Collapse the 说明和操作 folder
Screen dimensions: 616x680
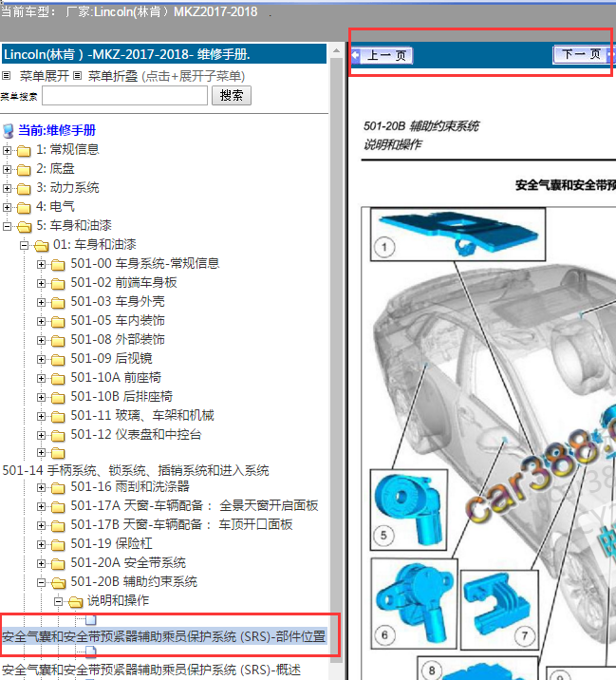(59, 601)
